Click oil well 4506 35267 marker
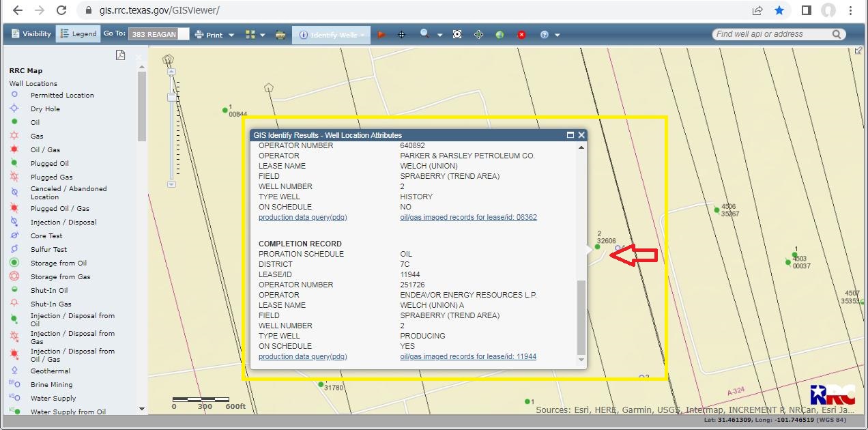Image resolution: width=868 pixels, height=430 pixels. click(717, 210)
